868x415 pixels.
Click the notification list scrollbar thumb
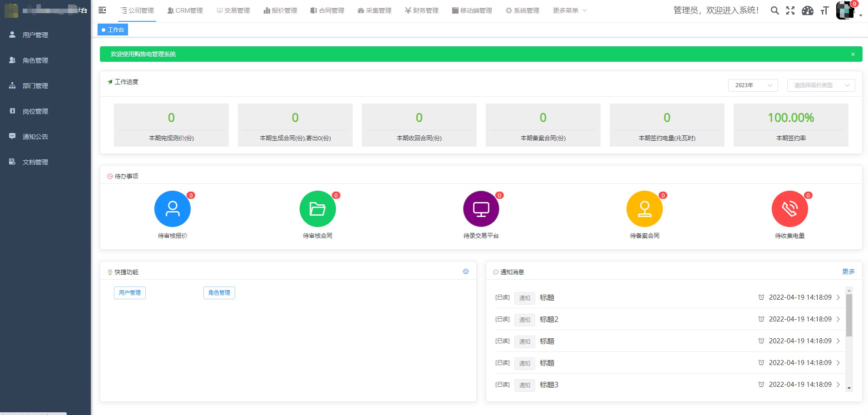tap(849, 315)
